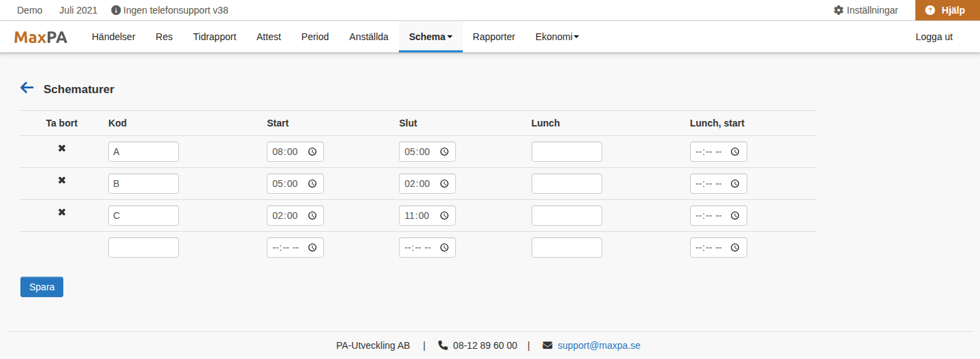
Task: Open the Rapporter page
Action: tap(494, 37)
